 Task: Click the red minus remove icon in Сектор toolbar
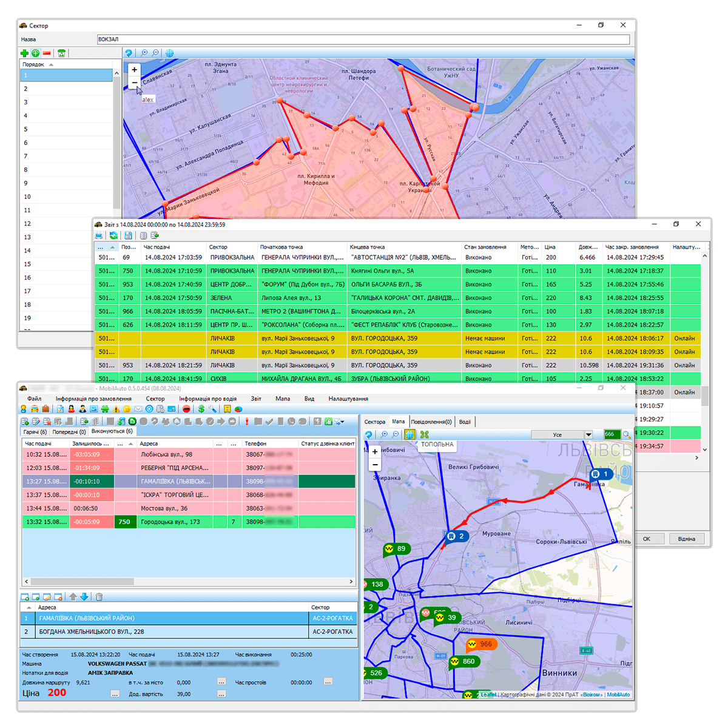[x=47, y=53]
